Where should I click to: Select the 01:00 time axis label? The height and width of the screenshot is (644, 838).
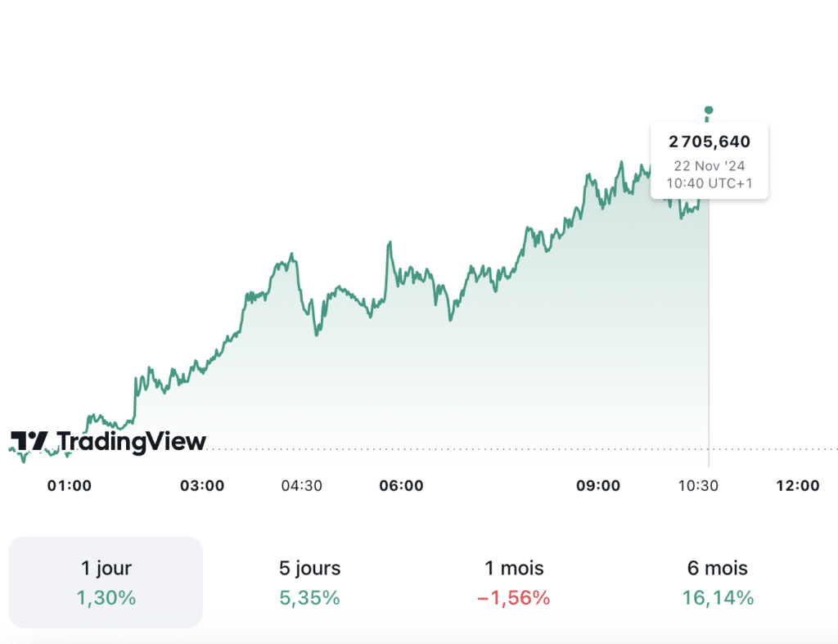click(x=70, y=485)
